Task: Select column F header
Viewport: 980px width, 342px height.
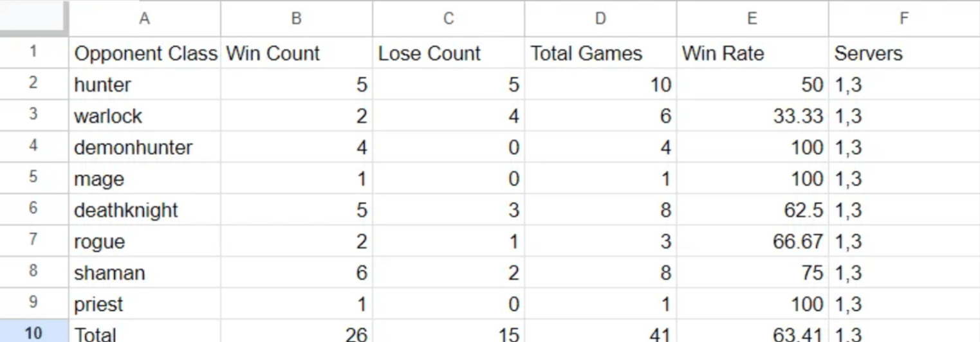Action: [x=903, y=19]
